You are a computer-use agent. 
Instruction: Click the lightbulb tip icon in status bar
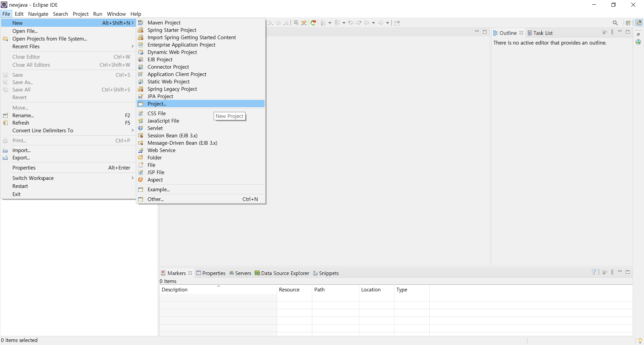(x=640, y=341)
